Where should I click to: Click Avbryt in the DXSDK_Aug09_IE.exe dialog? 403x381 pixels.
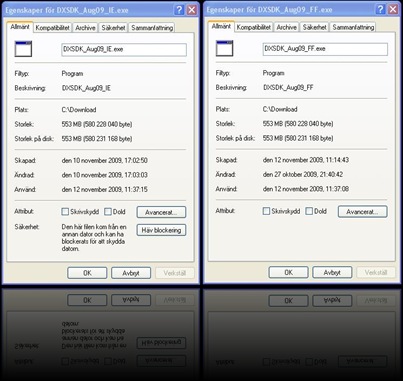pos(131,273)
